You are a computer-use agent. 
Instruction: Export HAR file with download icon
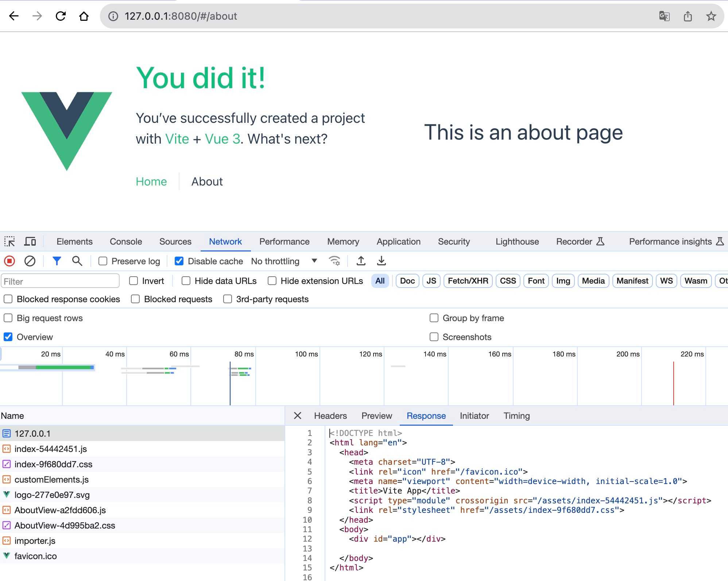[x=382, y=261]
